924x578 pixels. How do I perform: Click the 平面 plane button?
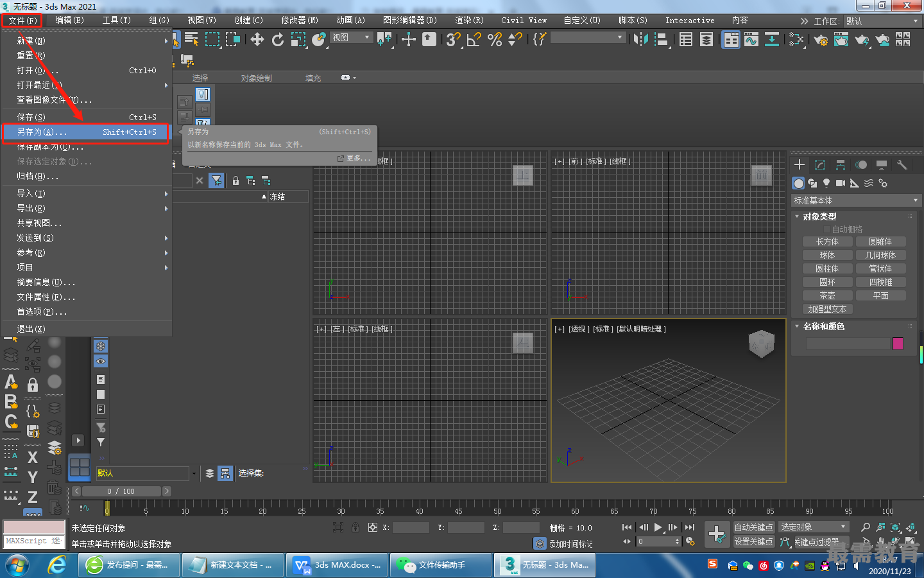880,295
